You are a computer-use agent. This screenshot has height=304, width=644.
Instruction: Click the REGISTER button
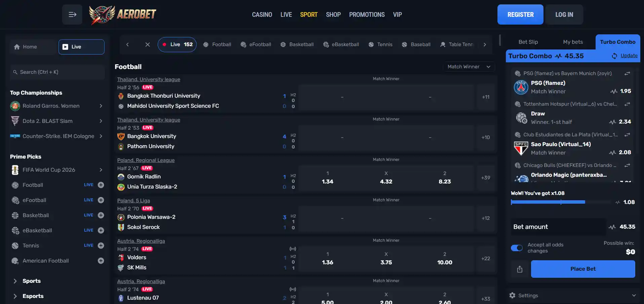coord(520,14)
